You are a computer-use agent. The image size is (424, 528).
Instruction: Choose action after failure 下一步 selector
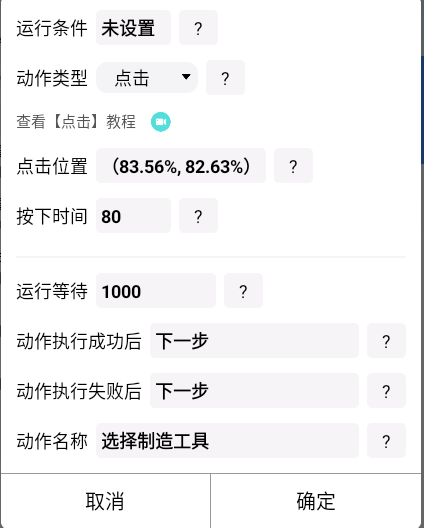(x=254, y=391)
